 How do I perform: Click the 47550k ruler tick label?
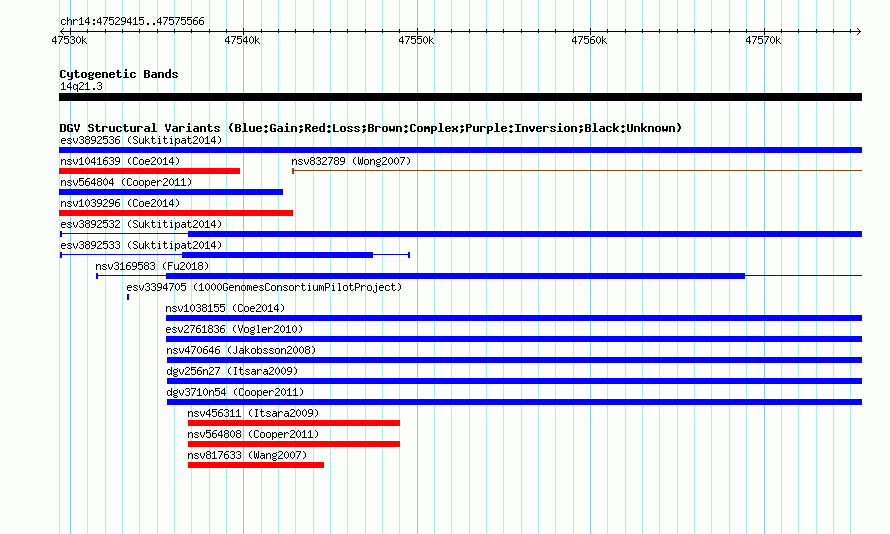416,40
